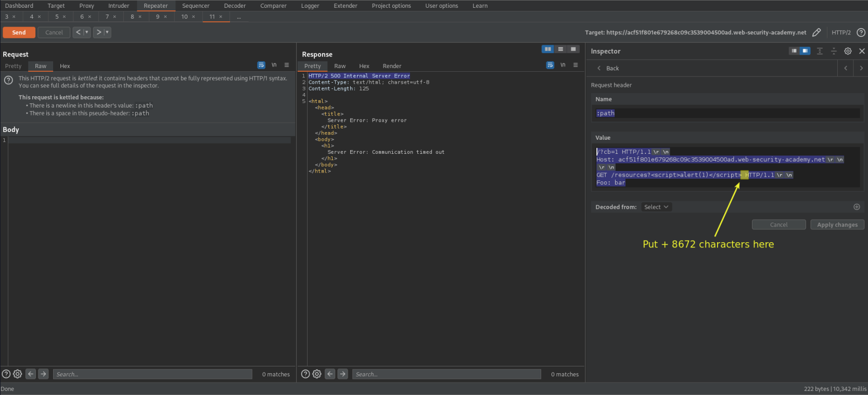This screenshot has height=395, width=868.
Task: Go back in request history
Action: pos(78,32)
